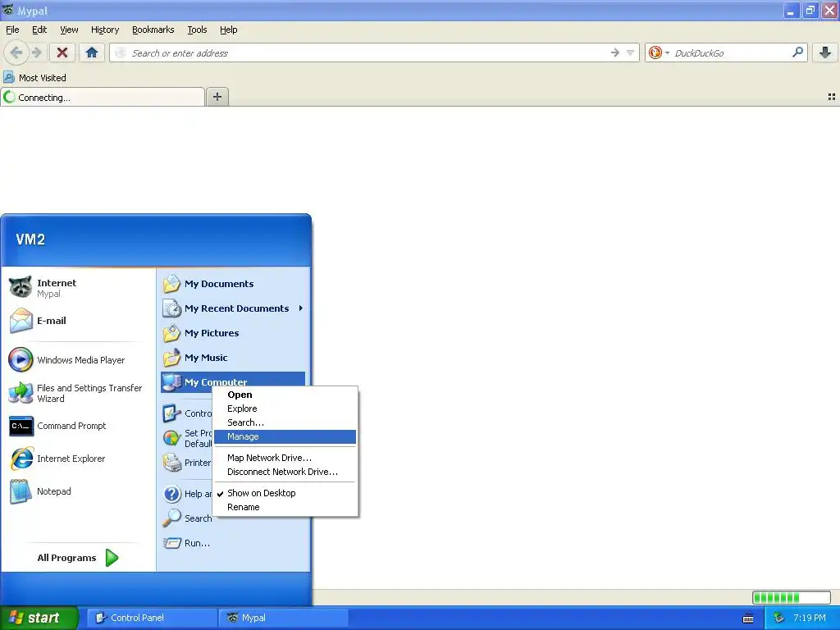Screen dimensions: 840x630
Task: Click the page loading progress bar
Action: 792,597
